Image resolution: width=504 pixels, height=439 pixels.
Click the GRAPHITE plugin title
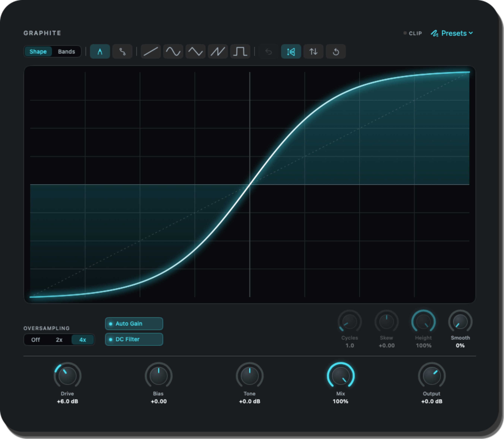tap(42, 33)
